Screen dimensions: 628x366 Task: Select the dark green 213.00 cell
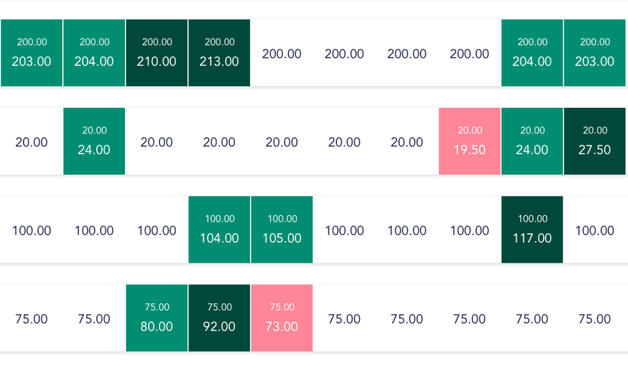219,53
